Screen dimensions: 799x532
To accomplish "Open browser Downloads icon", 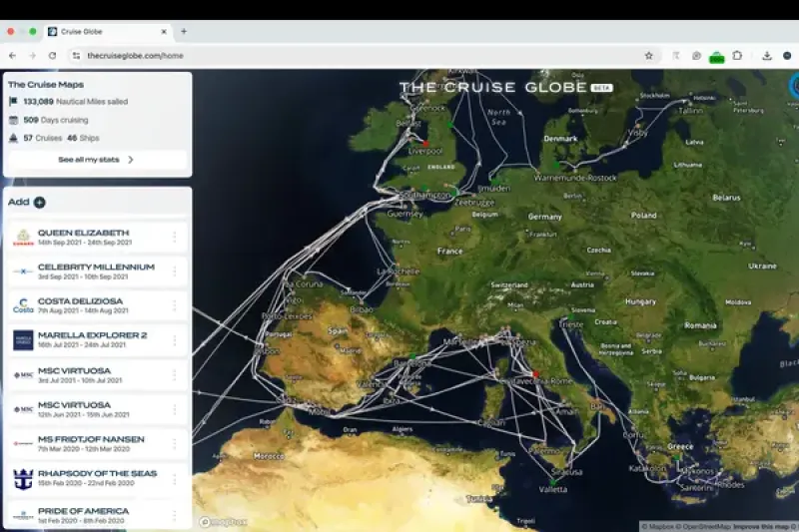I will tap(767, 56).
